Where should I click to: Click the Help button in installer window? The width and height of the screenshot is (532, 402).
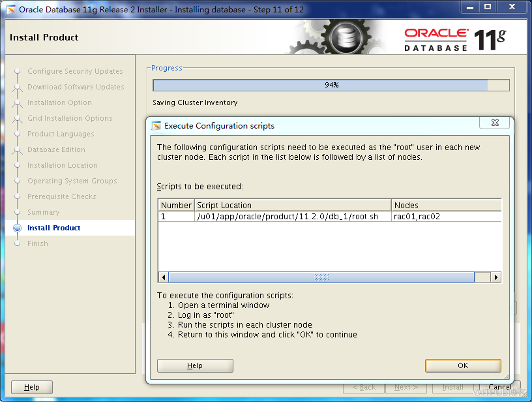click(32, 388)
